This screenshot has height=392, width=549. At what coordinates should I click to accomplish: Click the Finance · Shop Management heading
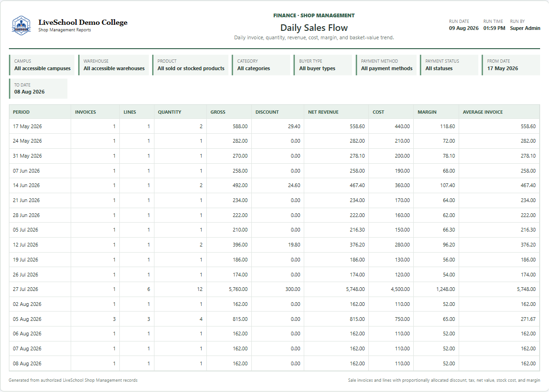click(x=314, y=15)
